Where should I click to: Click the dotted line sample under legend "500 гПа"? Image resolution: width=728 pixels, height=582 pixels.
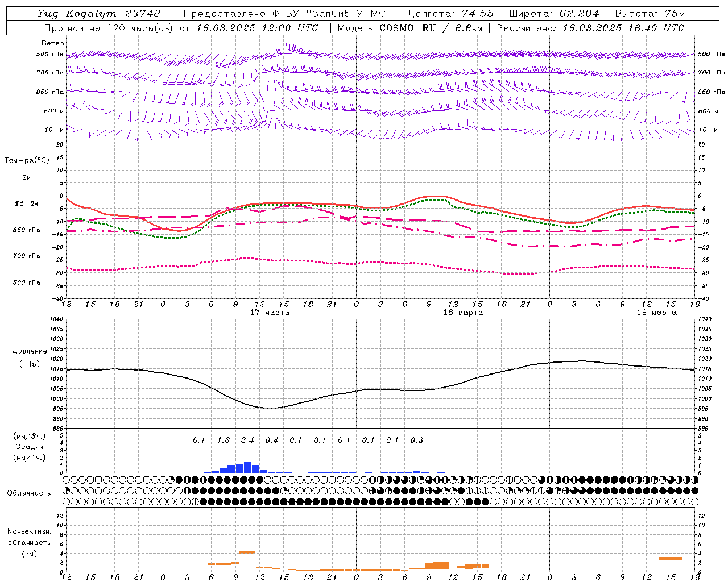(x=26, y=289)
